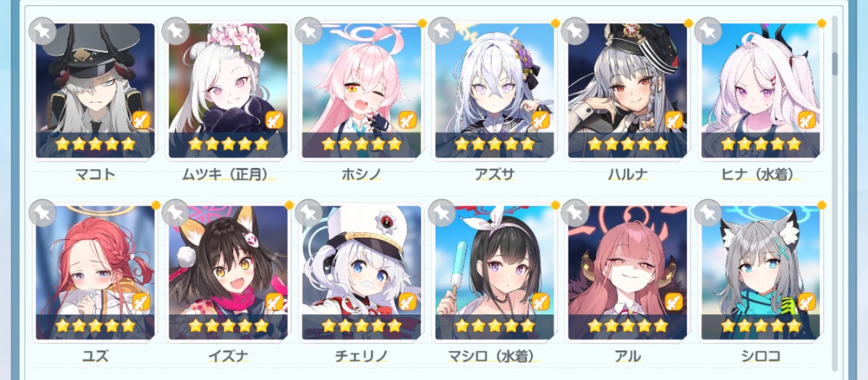
Task: Toggle the pin icon on シロコ card
Action: (708, 213)
